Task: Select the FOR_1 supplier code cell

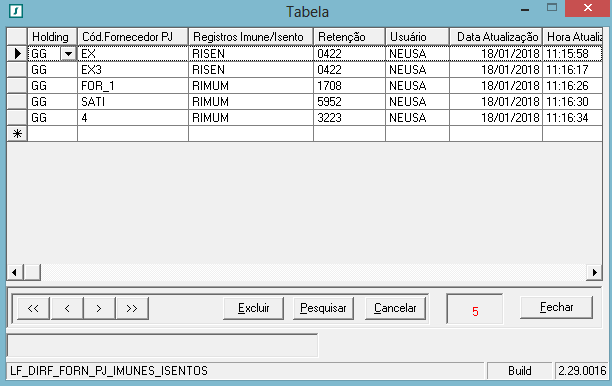Action: click(x=133, y=85)
